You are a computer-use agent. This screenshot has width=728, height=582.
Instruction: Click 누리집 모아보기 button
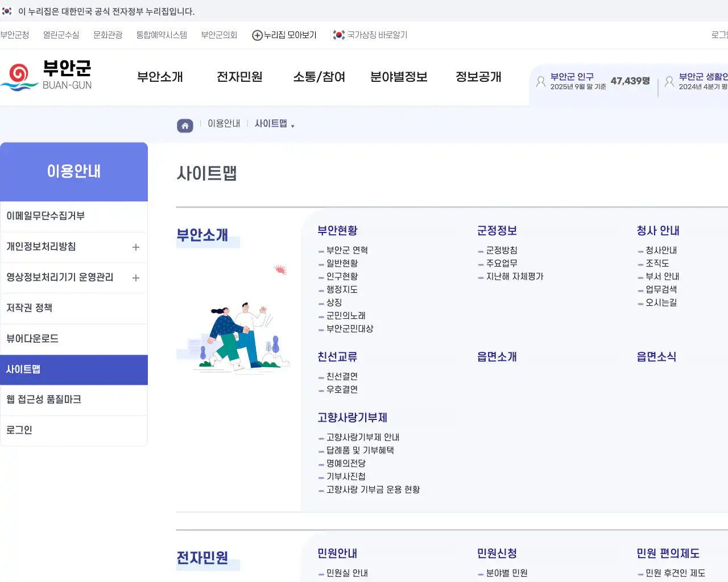tap(284, 35)
